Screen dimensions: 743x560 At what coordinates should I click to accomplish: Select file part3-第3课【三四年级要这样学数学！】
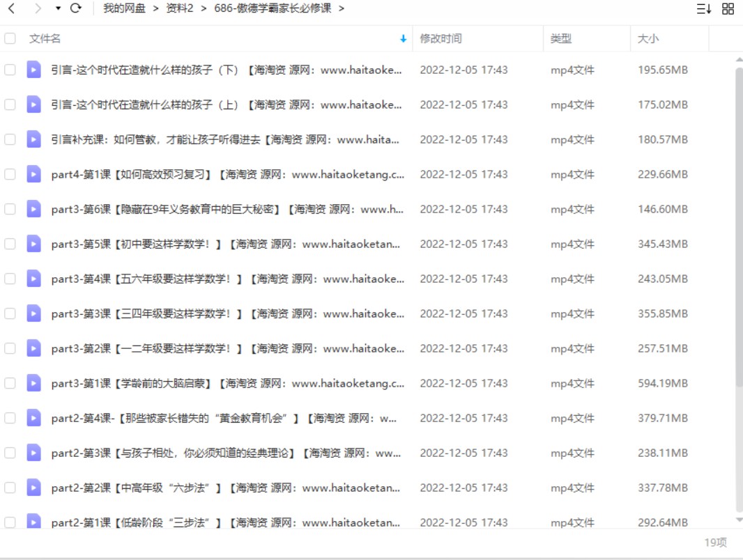tap(228, 313)
